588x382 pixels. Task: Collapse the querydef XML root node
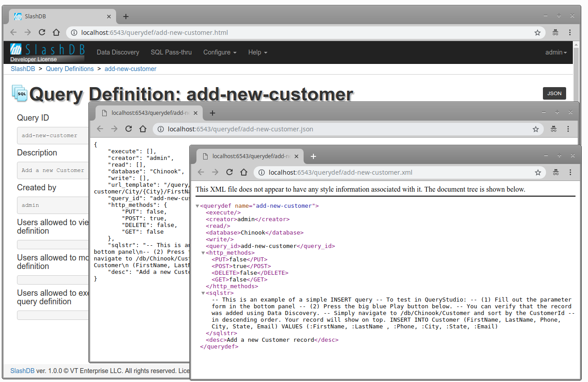tap(198, 206)
